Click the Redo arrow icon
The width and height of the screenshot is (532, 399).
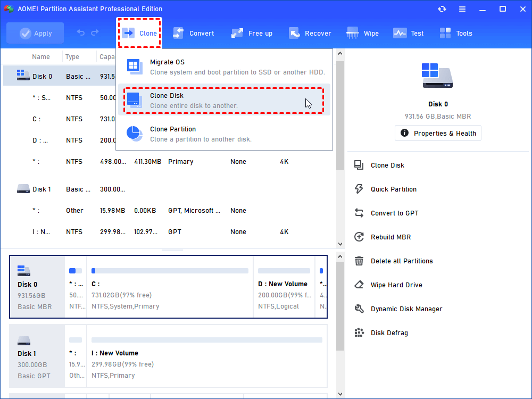(95, 33)
